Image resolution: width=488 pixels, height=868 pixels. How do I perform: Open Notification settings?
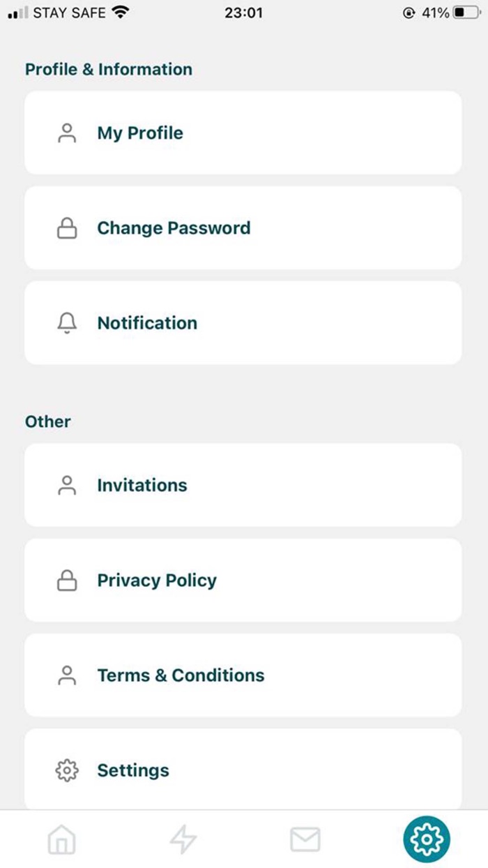pyautogui.click(x=147, y=322)
